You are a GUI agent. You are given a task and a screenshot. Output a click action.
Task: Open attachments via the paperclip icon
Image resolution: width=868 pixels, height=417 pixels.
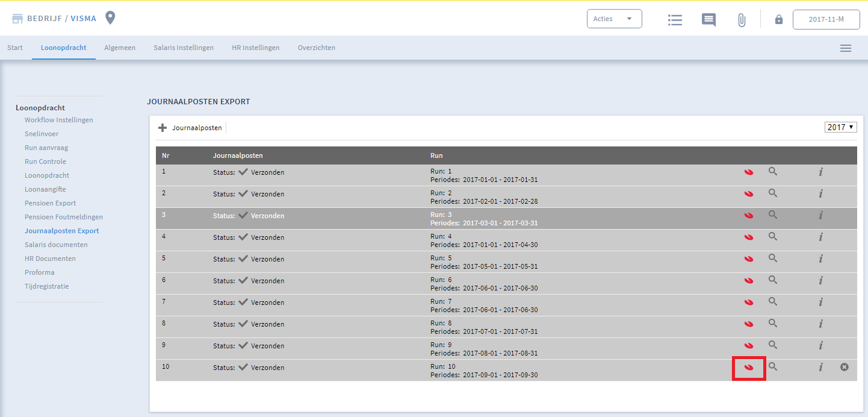tap(742, 19)
